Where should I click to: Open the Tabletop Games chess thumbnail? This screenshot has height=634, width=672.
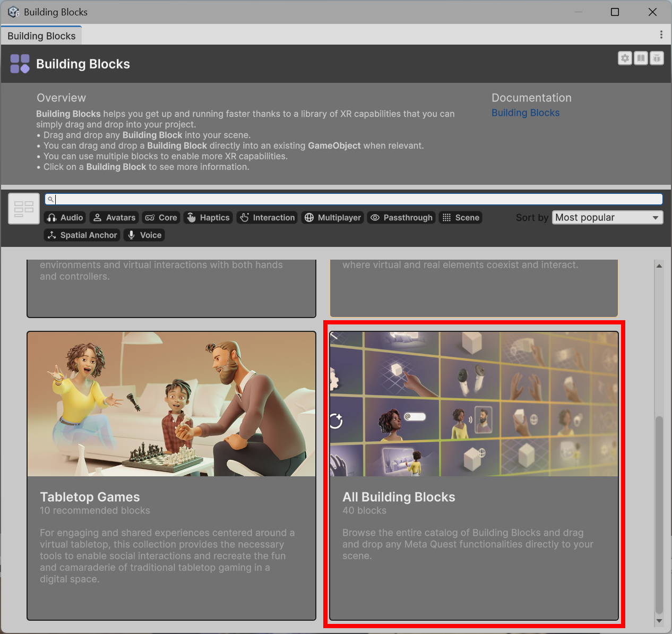pyautogui.click(x=171, y=404)
